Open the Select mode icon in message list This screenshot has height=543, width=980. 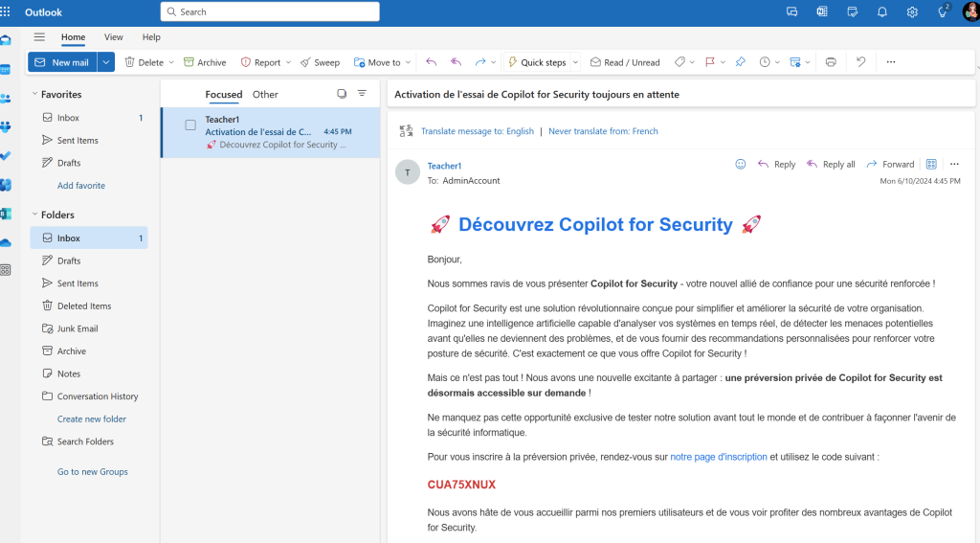click(342, 93)
